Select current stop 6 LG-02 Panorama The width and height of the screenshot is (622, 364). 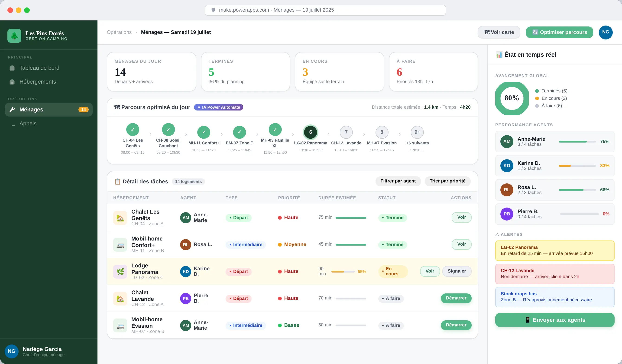pyautogui.click(x=311, y=132)
